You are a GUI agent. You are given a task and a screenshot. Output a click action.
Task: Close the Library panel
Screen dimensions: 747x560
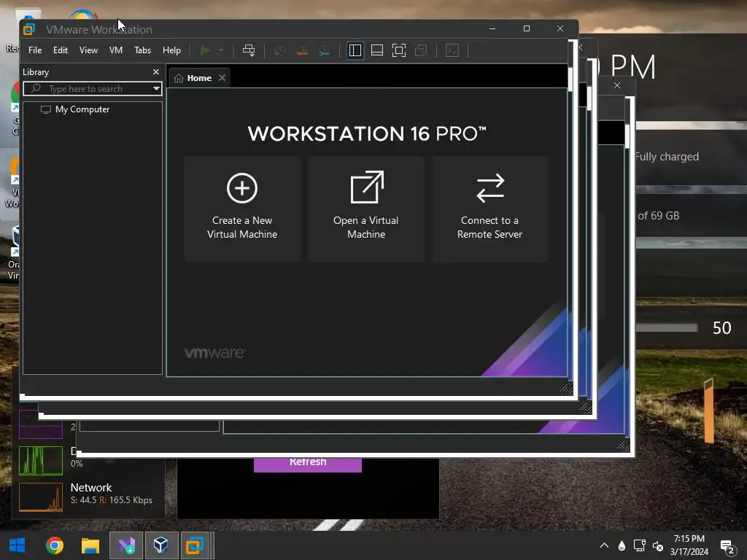156,72
